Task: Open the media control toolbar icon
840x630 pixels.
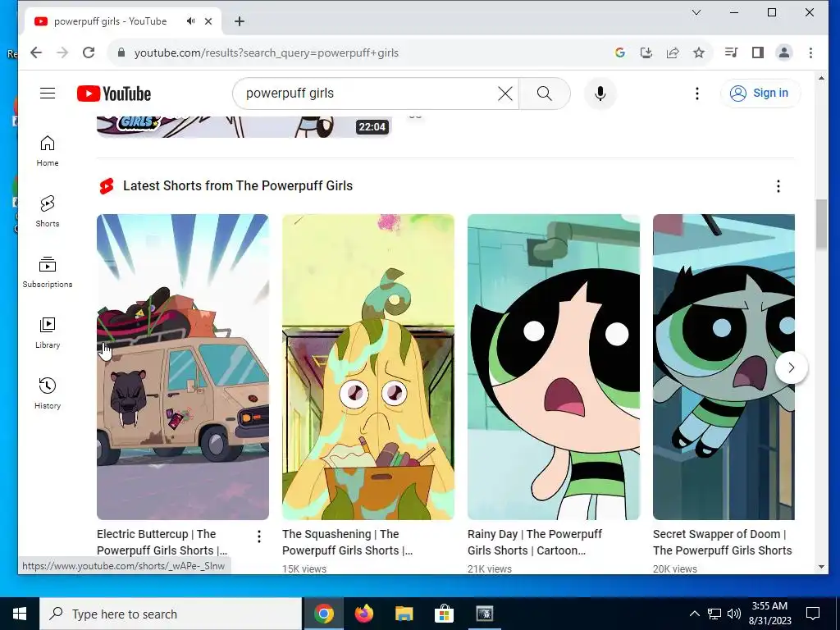Action: coord(731,52)
